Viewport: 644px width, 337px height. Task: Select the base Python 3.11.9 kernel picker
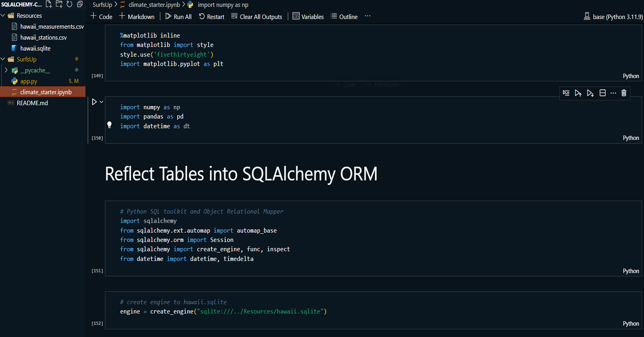pyautogui.click(x=613, y=17)
